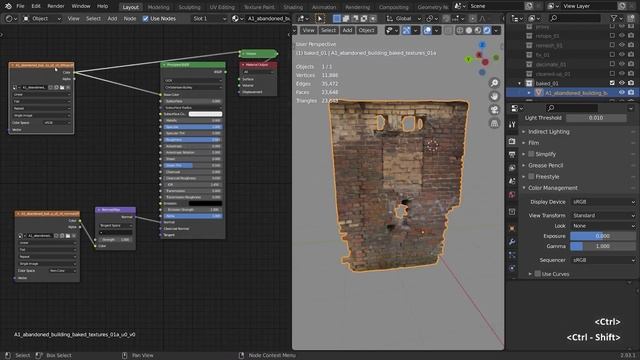Switch perspective/orthographic grid gizmo
The image size is (640, 360).
(x=494, y=123)
